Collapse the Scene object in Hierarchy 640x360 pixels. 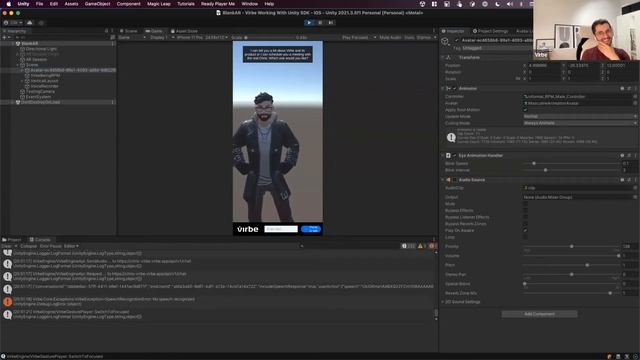(18, 65)
